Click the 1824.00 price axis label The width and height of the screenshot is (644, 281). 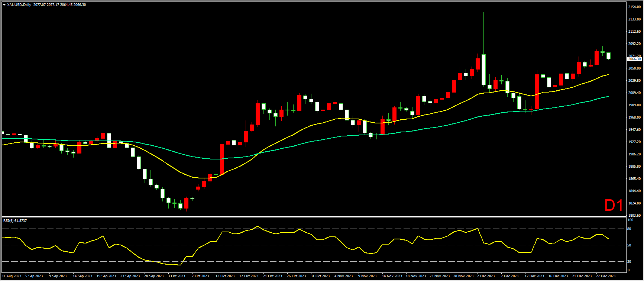click(634, 203)
